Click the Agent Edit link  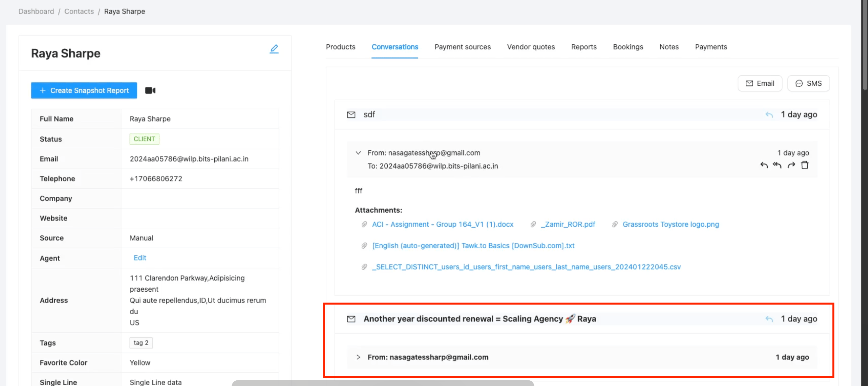[140, 258]
